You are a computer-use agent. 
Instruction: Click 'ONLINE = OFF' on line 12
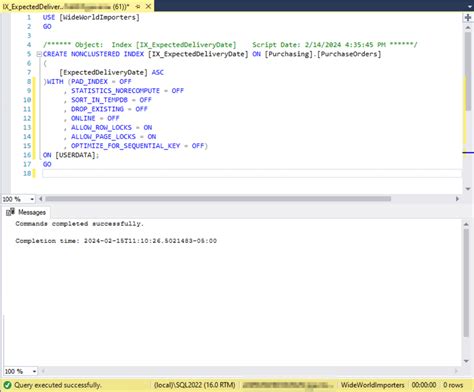95,118
